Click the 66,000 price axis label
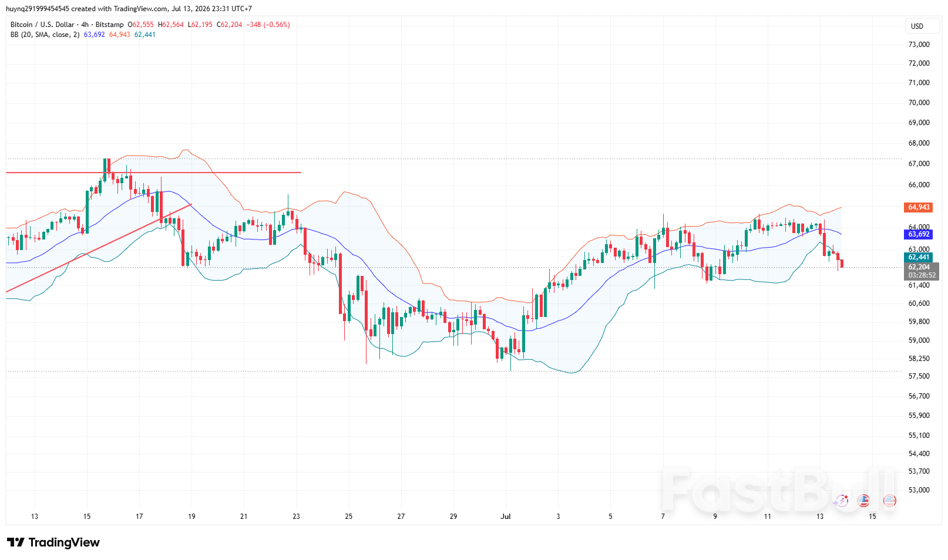This screenshot has height=560, width=948. click(x=919, y=185)
